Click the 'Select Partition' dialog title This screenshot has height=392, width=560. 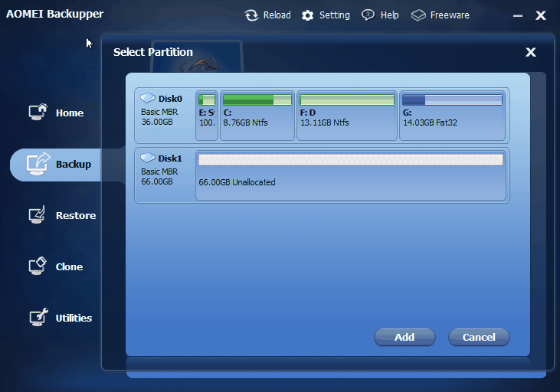coord(153,52)
